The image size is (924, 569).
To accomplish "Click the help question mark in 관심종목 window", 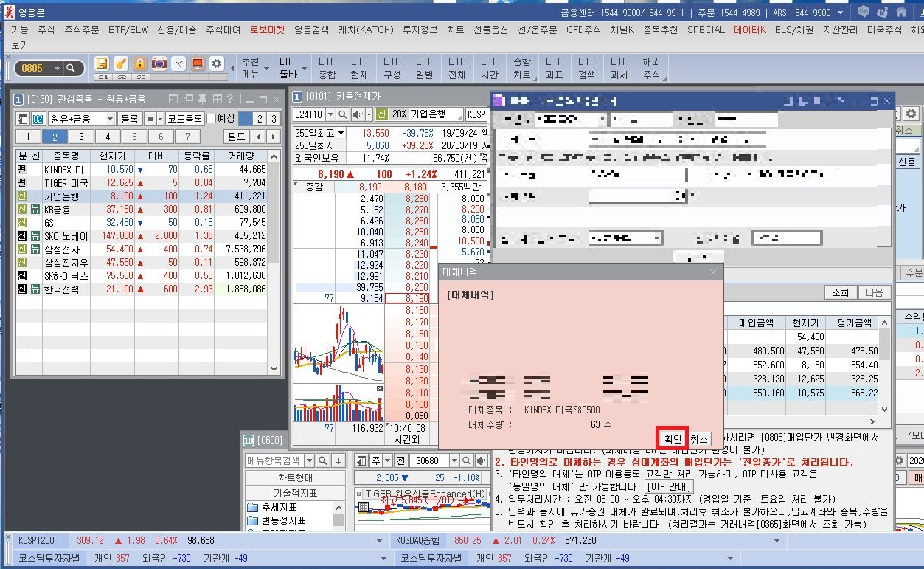I will 230,99.
